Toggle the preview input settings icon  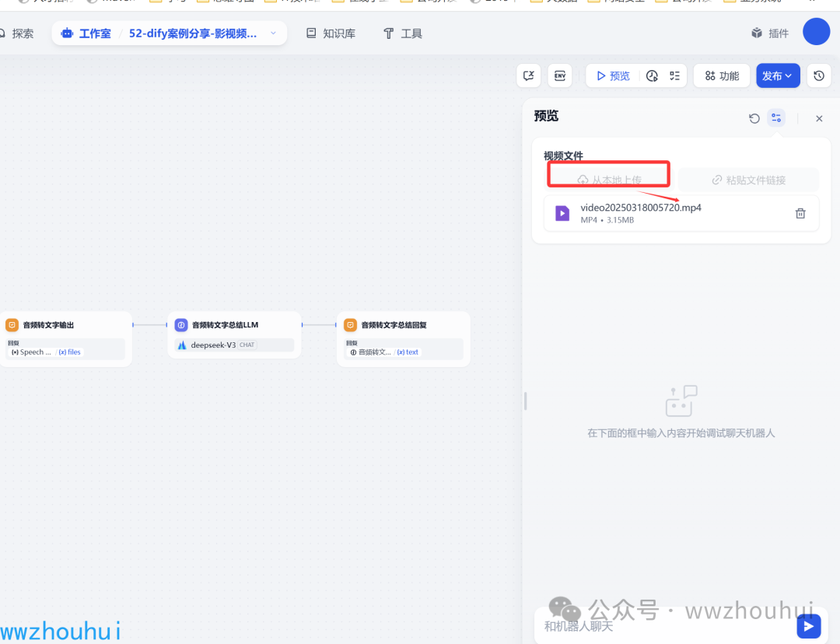pyautogui.click(x=775, y=118)
